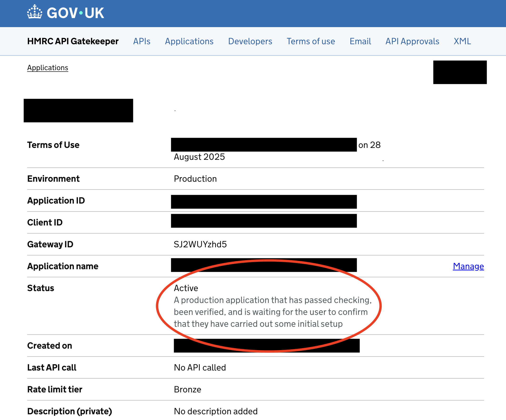Open the APIs navigation item
The width and height of the screenshot is (506, 420).
(x=142, y=41)
